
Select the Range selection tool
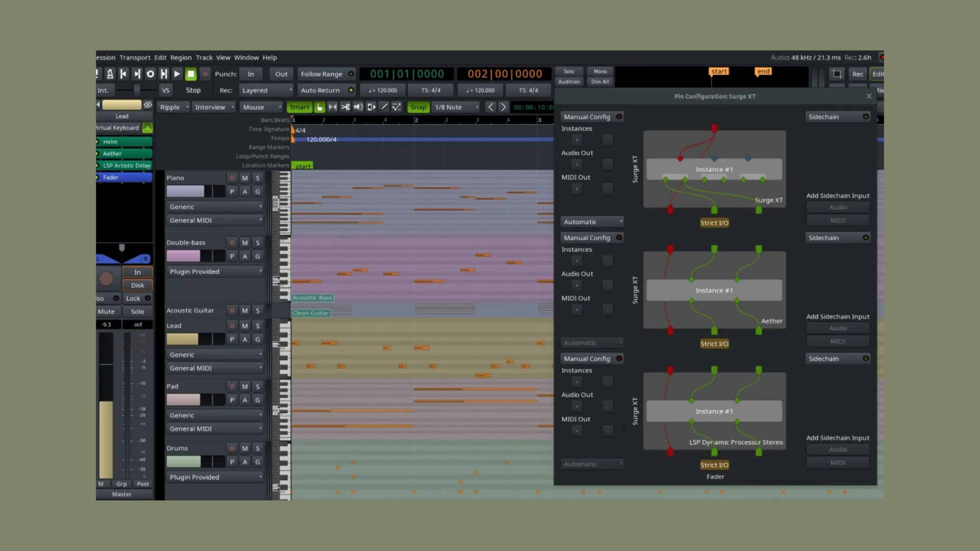click(x=333, y=107)
